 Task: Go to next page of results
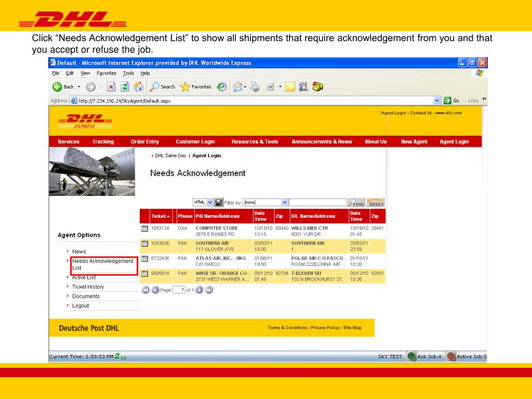coord(199,290)
